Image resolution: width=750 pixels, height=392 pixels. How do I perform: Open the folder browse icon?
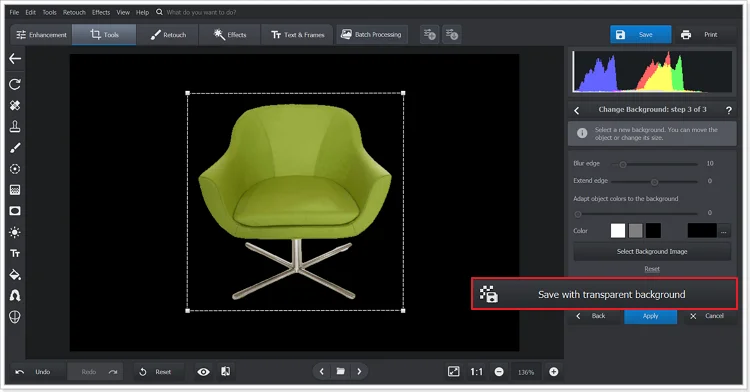pos(341,371)
